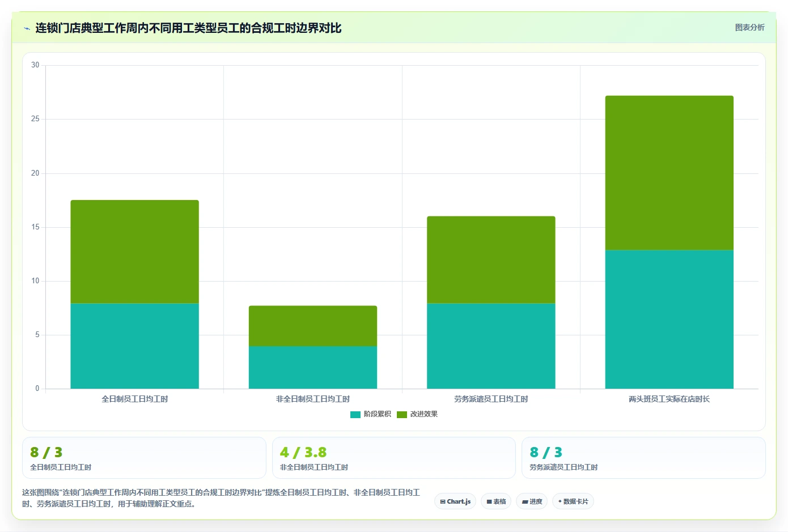Click the chart title 连锁门店典型工作周内 heading

click(x=188, y=28)
